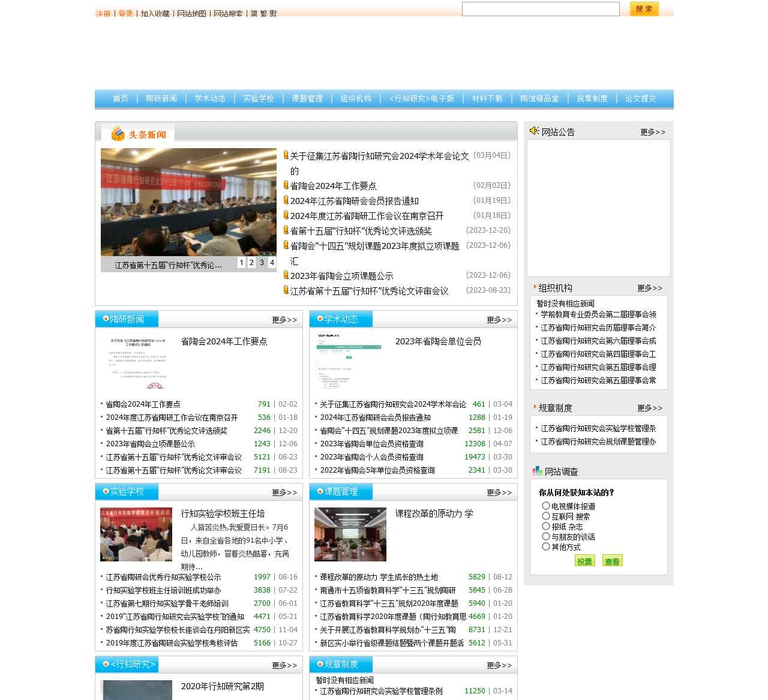Click 更多>> in the 实验学校 section
The height and width of the screenshot is (700, 768).
[284, 492]
